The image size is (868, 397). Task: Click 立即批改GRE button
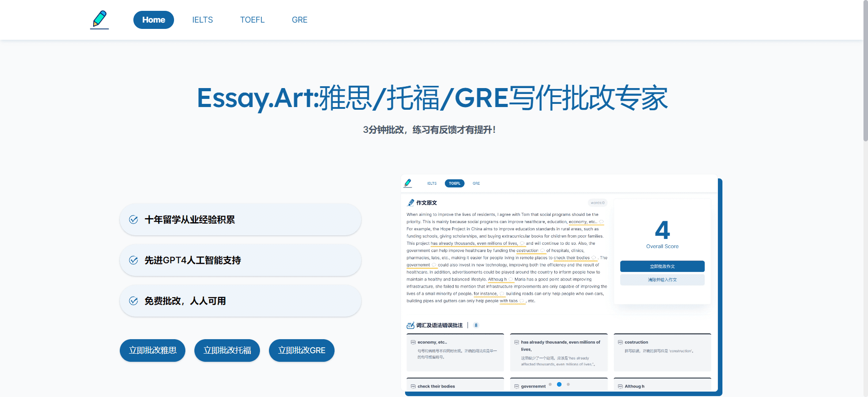(x=302, y=350)
